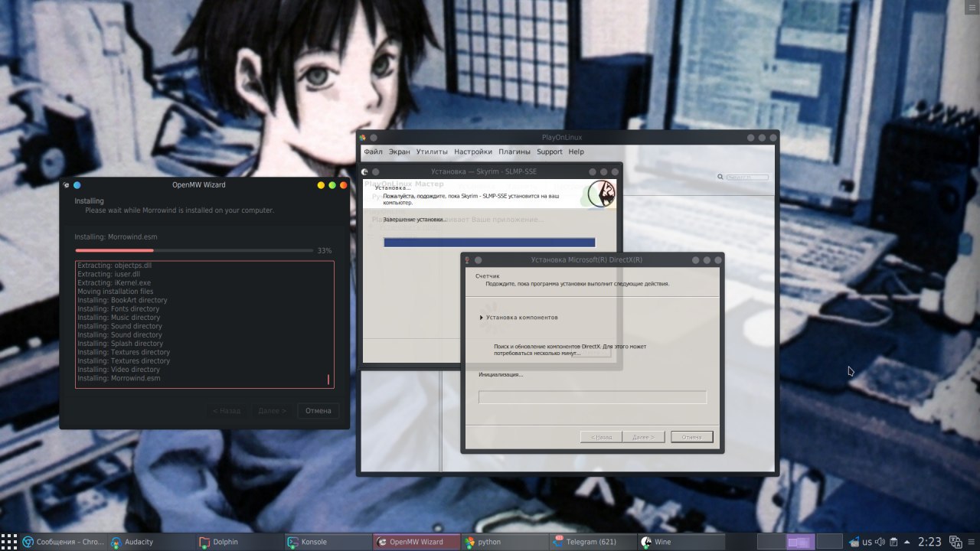Select log line 'Installing: Fonts directory'

(119, 308)
